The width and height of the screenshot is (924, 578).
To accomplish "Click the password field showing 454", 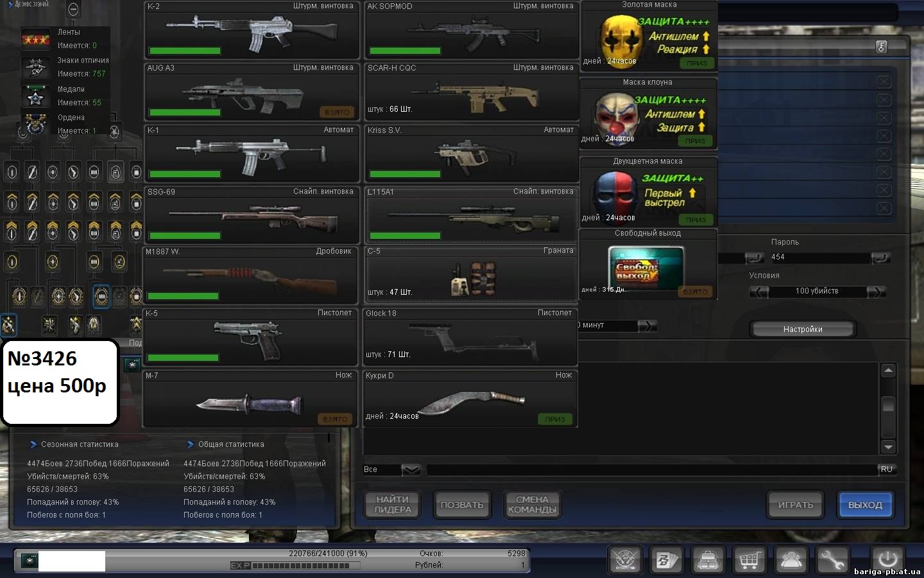I will (820, 257).
